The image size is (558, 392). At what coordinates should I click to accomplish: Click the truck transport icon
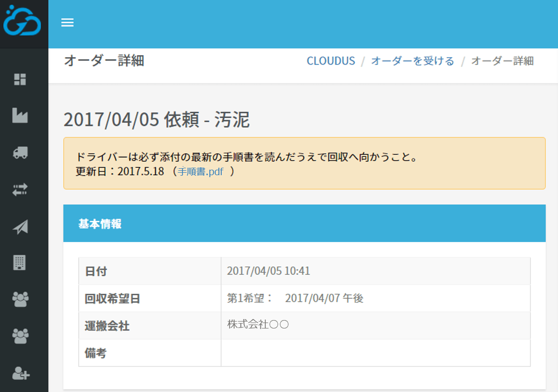19,153
